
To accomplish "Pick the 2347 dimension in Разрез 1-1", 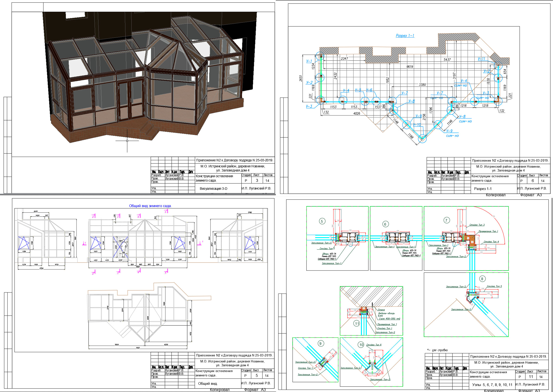I will (x=344, y=58).
